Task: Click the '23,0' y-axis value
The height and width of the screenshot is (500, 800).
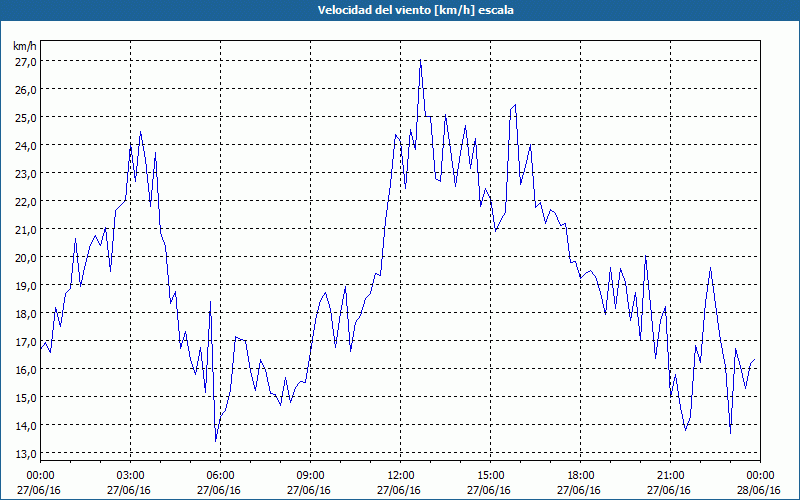Action: [x=24, y=173]
